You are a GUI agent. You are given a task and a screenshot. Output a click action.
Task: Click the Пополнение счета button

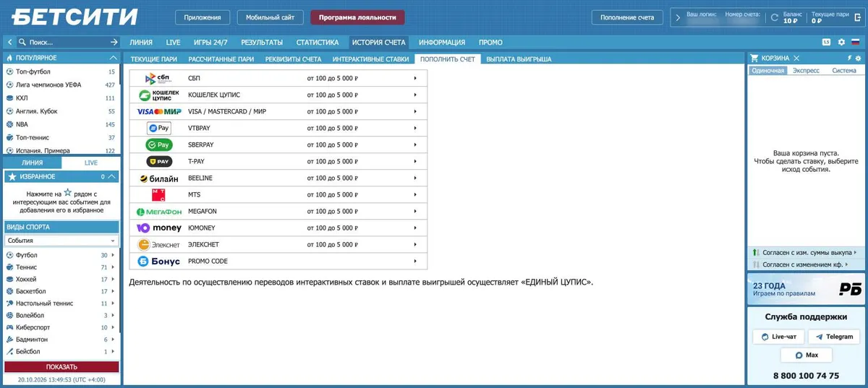pos(627,17)
